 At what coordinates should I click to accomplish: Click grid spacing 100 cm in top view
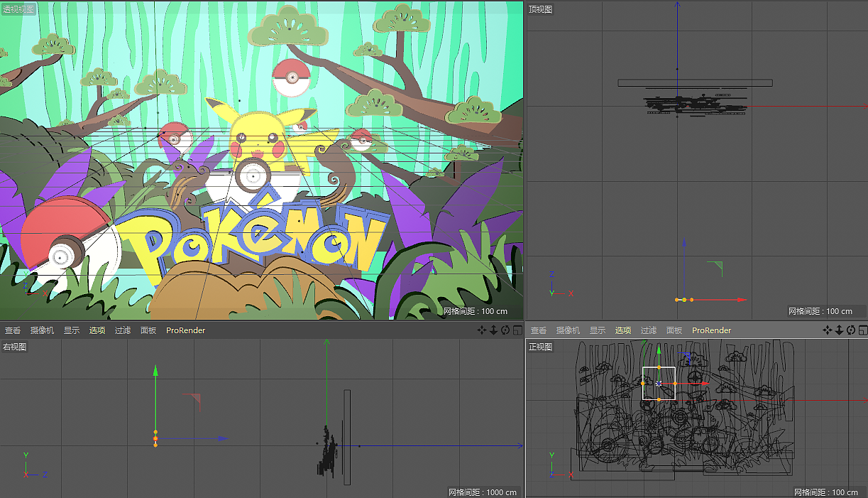pos(820,311)
